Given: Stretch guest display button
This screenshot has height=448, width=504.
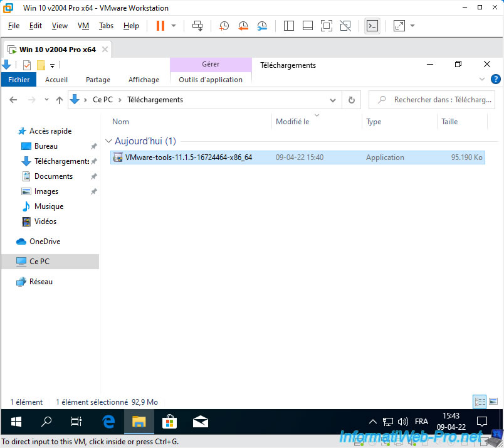Looking at the screenshot, I should click(399, 26).
